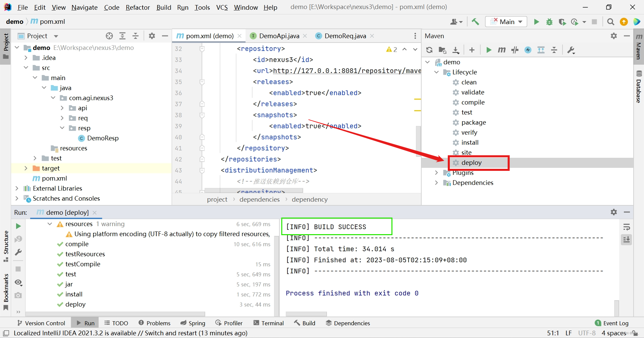
Task: Open the Bookmarks side tool window
Action: coord(6,291)
